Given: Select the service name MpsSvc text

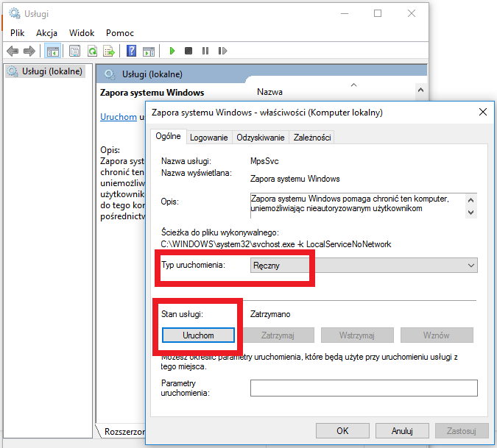Looking at the screenshot, I should point(264,161).
